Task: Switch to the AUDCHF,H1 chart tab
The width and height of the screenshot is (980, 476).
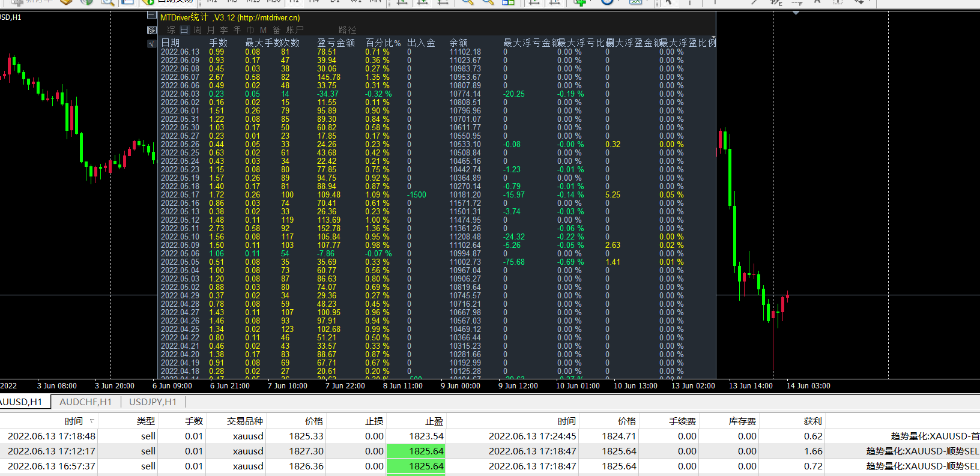Action: (x=85, y=402)
